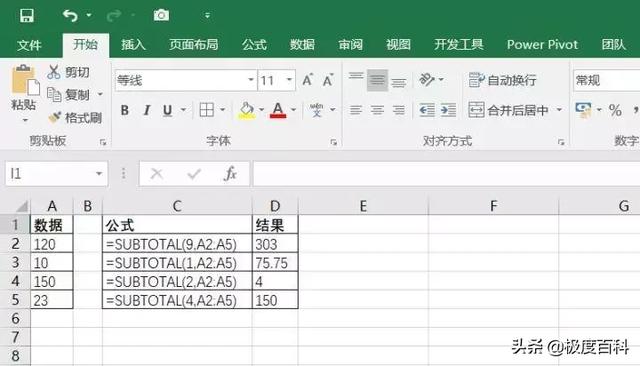Apply the red font color
The width and height of the screenshot is (640, 366).
pos(278,110)
